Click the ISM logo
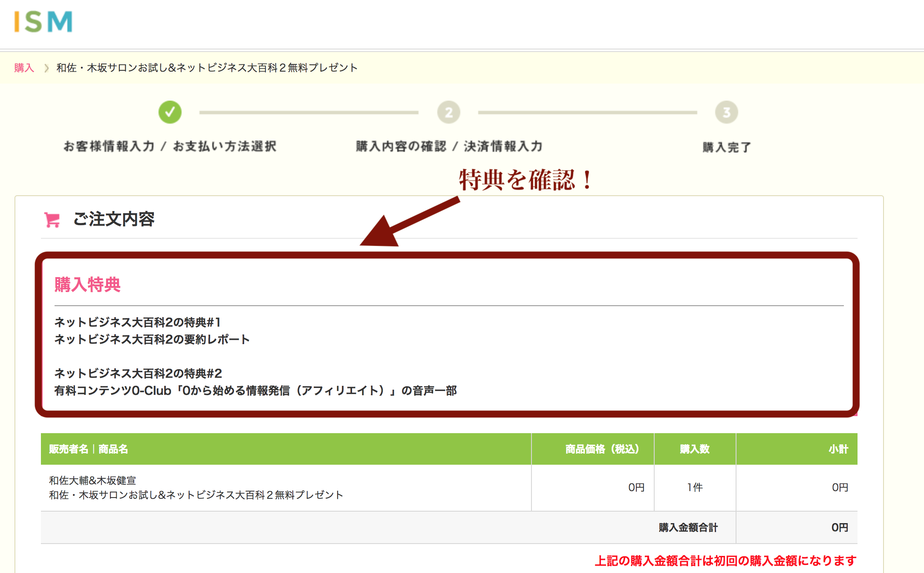The width and height of the screenshot is (924, 573). pyautogui.click(x=43, y=21)
